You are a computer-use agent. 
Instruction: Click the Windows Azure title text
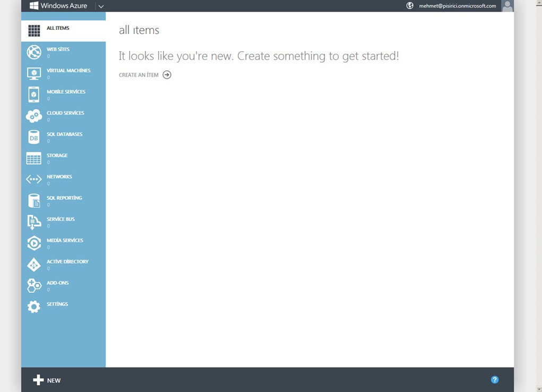point(64,5)
